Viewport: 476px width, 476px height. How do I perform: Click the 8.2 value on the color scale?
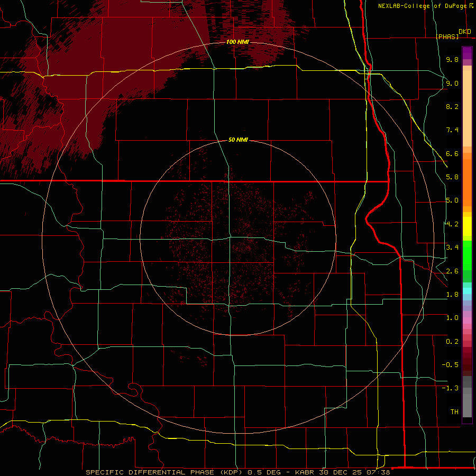452,106
